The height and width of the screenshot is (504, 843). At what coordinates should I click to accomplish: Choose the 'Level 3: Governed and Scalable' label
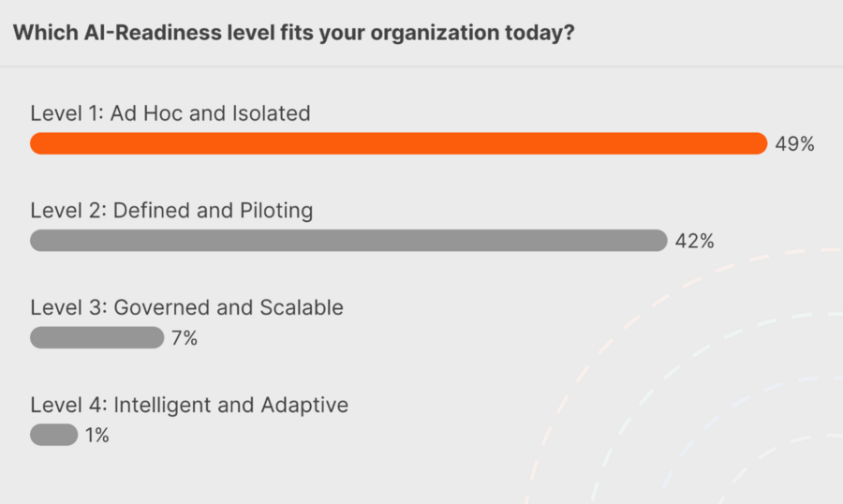coord(186,307)
